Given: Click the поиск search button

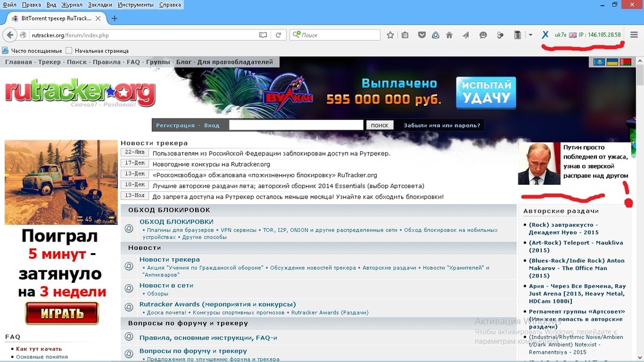Looking at the screenshot, I should (379, 126).
